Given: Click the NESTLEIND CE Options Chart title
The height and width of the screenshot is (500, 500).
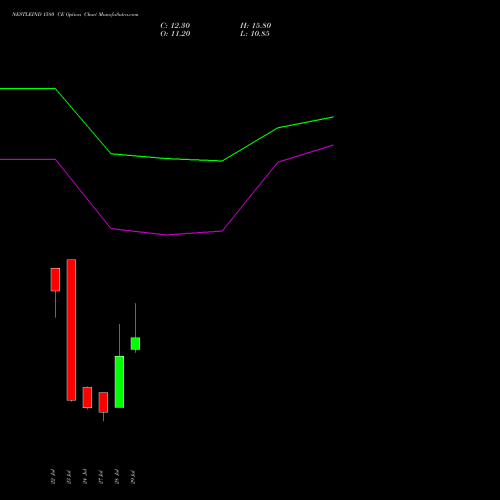Looking at the screenshot, I should (75, 15).
